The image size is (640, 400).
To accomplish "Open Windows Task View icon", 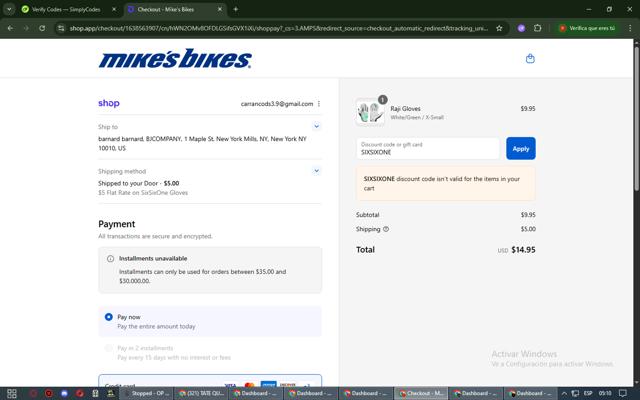I will click(12, 393).
